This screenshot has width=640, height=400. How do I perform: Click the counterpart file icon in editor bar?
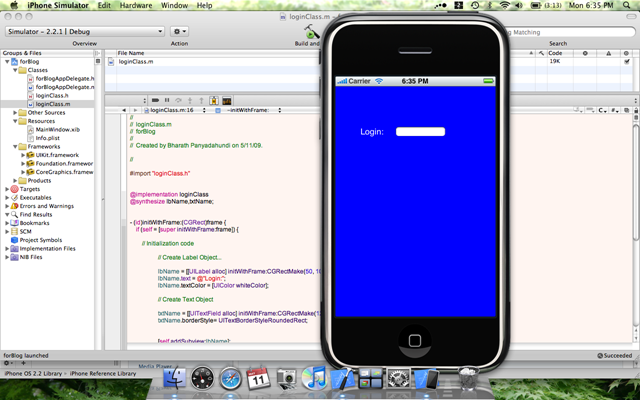coord(627,110)
